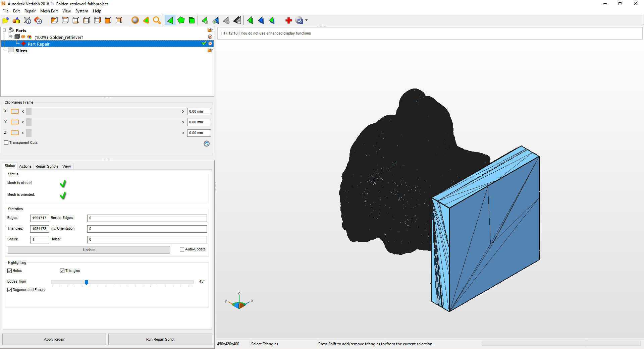Click the add part icon with the plus badge
Screen dimensions: 644x349
(x=38, y=20)
